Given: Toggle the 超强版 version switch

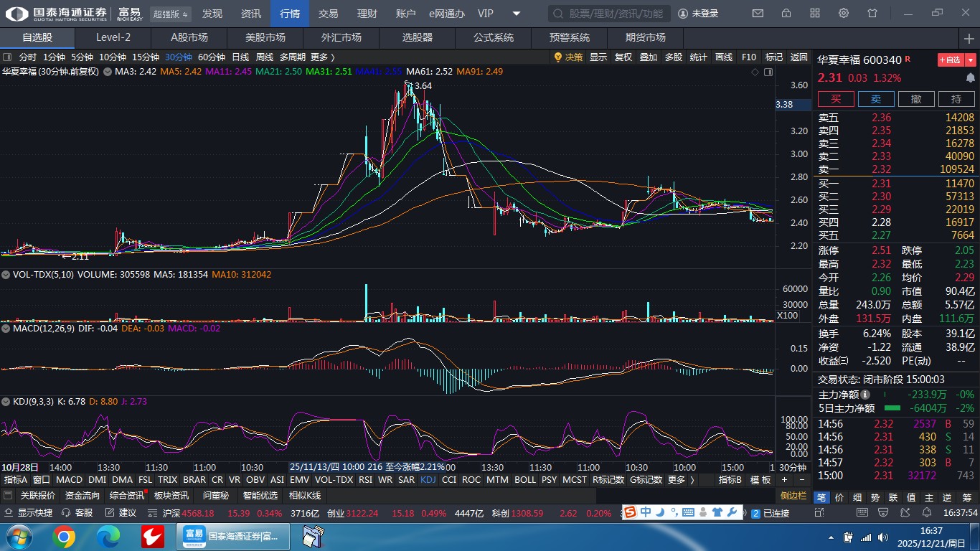Looking at the screenshot, I should click(171, 14).
